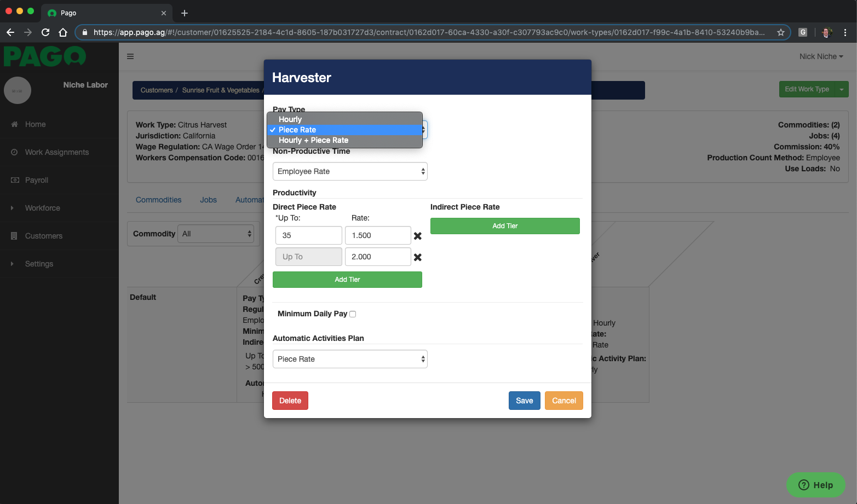Add an Indirect Piece Rate tier
This screenshot has width=857, height=504.
point(504,225)
